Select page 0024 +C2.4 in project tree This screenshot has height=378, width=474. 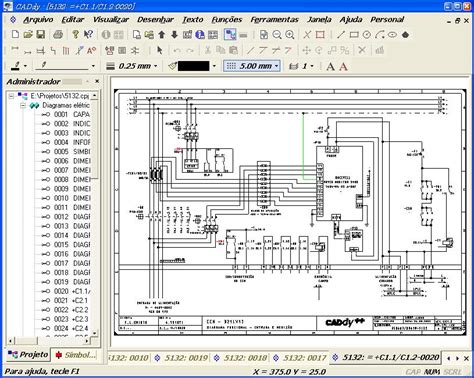pos(65,329)
